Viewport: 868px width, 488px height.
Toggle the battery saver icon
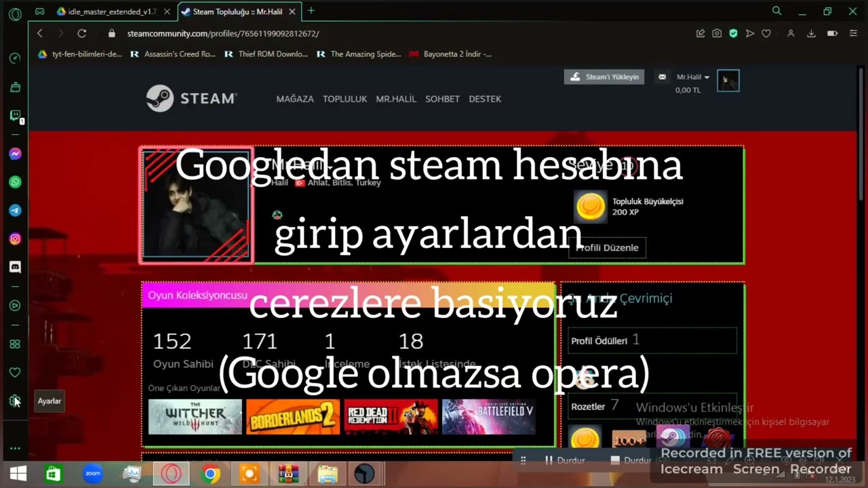click(833, 33)
